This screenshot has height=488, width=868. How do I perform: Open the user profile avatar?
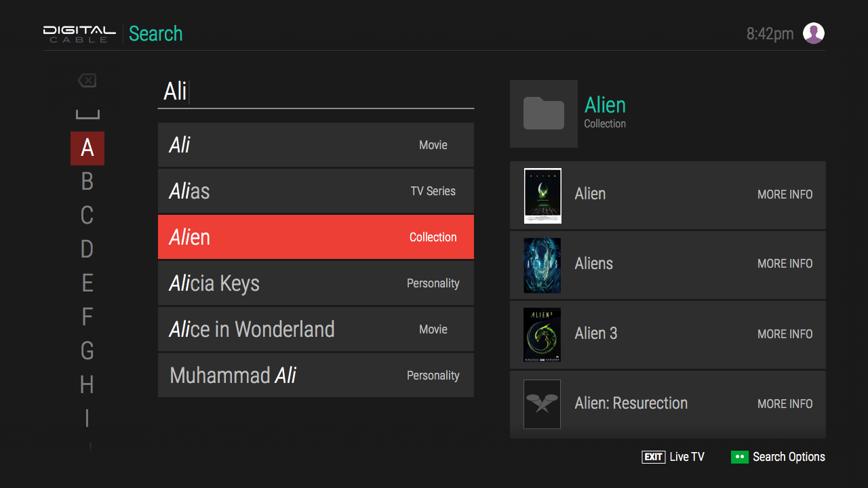click(813, 33)
